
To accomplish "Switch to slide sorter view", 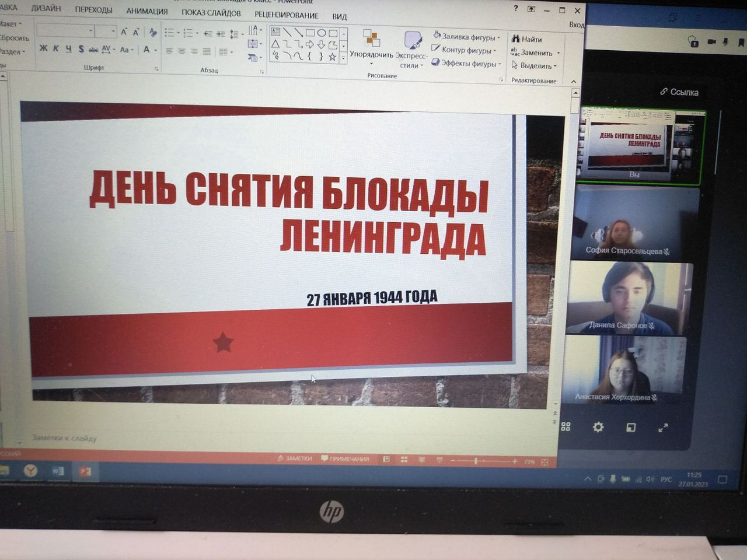I will 404,460.
